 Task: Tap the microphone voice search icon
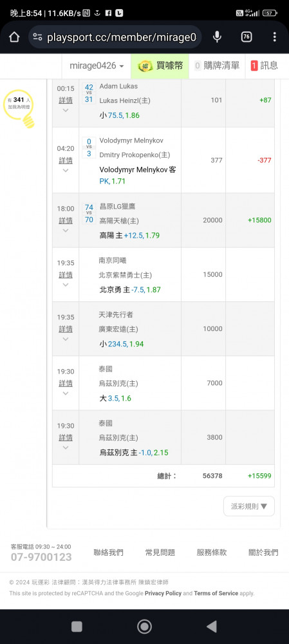point(217,37)
